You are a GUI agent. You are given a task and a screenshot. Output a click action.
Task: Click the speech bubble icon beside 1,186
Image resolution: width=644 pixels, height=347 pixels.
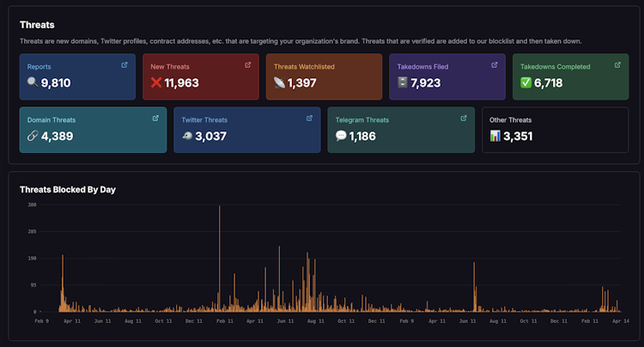341,136
